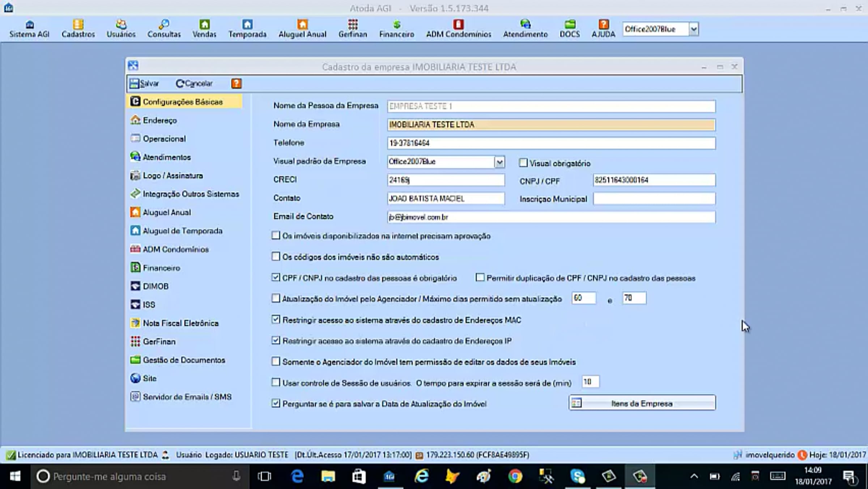868x489 pixels.
Task: Open the DOCS toolbar icon
Action: tap(570, 29)
